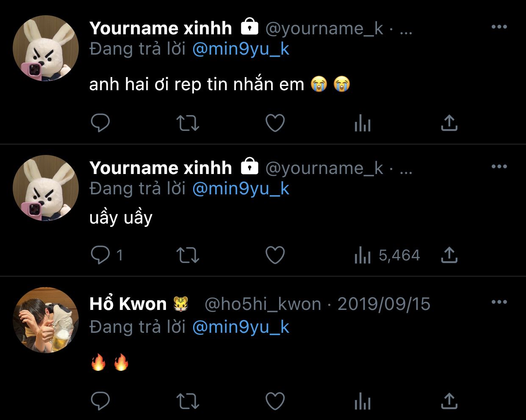The width and height of the screenshot is (526, 420).
Task: Open Hổ Kwon's profile picture
Action: pyautogui.click(x=46, y=320)
